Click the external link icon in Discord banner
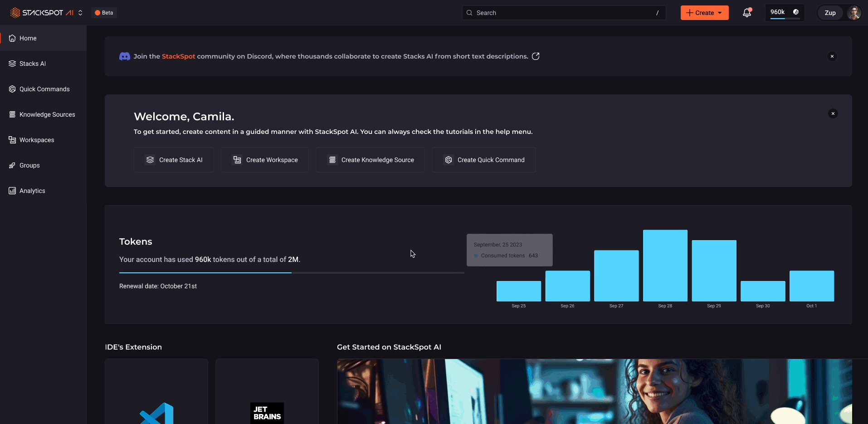 536,56
